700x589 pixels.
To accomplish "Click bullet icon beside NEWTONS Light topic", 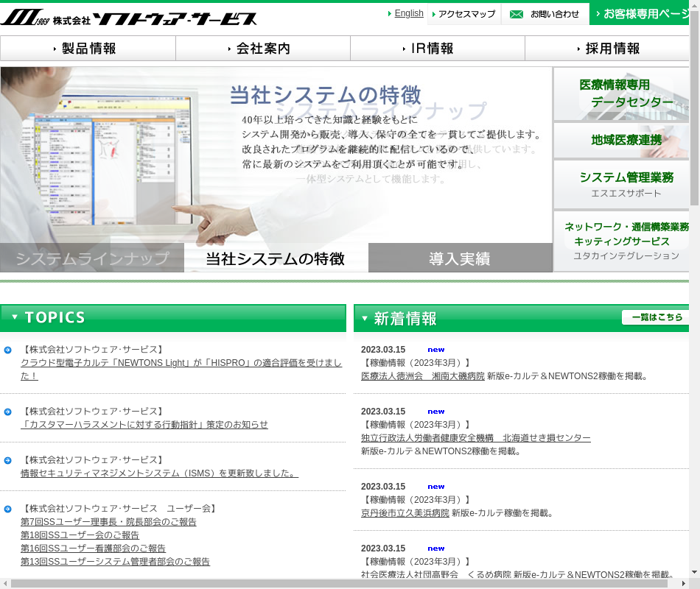I will (x=7, y=350).
